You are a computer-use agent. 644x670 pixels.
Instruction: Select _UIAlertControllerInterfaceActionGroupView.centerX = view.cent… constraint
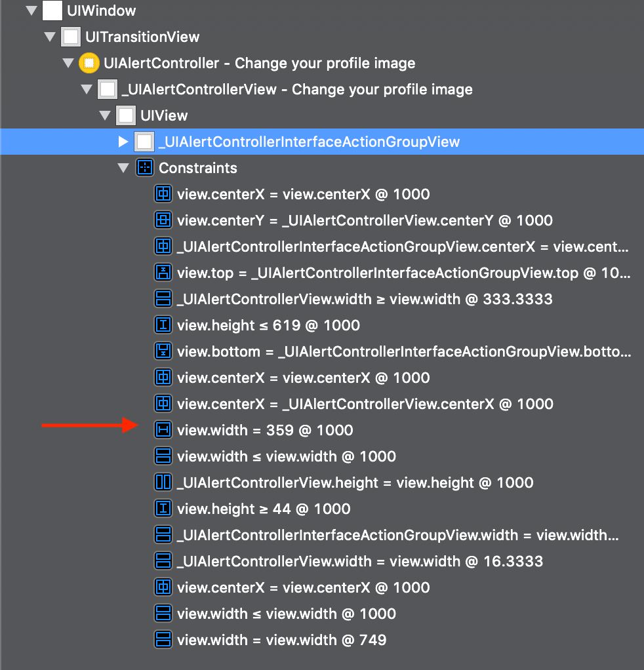click(x=403, y=246)
